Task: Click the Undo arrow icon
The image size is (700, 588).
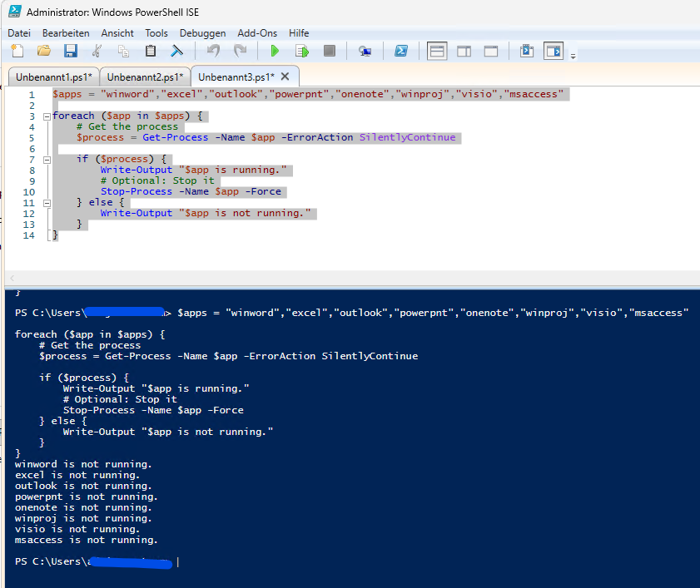Action: 213,51
